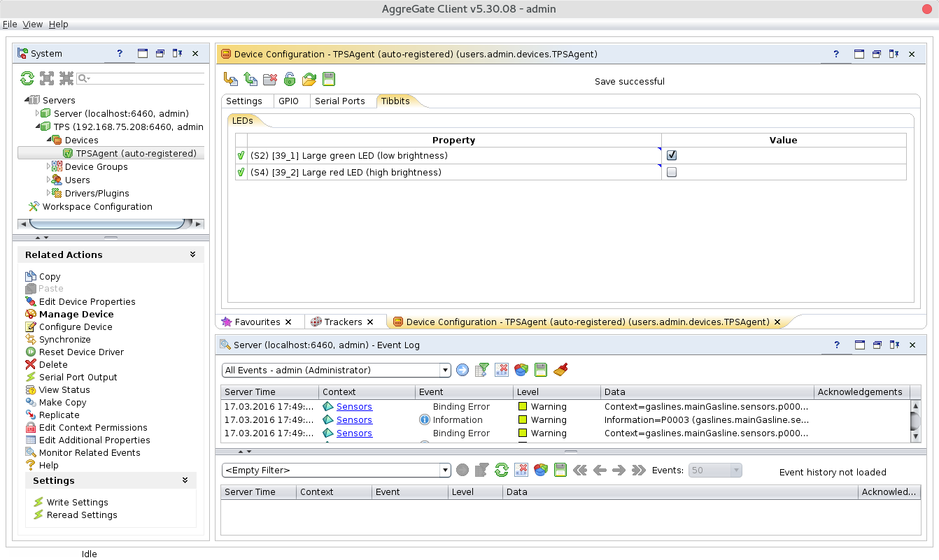This screenshot has width=939, height=560.
Task: Click the pie chart icon in event history toolbar
Action: pyautogui.click(x=540, y=470)
